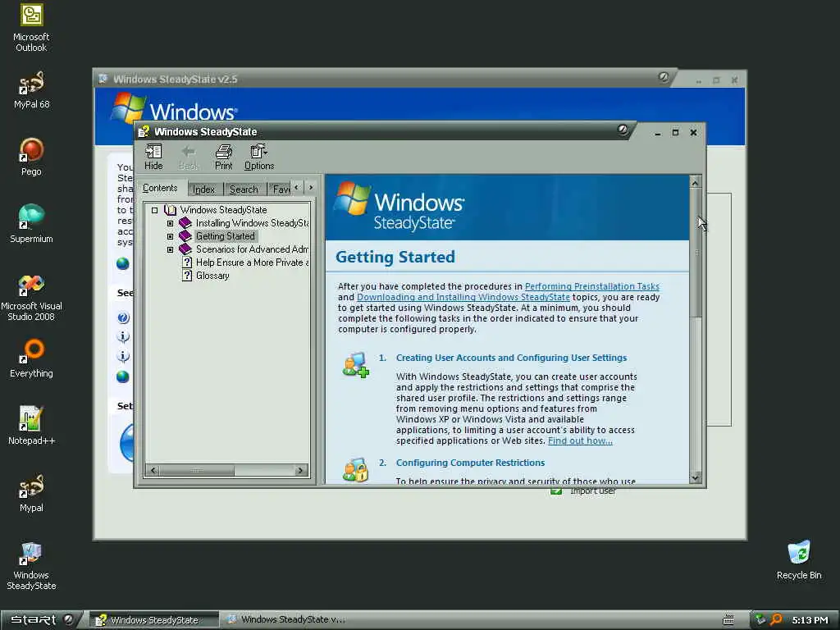The width and height of the screenshot is (840, 630).
Task: Switch to Windows SteadyState v2.5 taskbar button
Action: pos(286,620)
